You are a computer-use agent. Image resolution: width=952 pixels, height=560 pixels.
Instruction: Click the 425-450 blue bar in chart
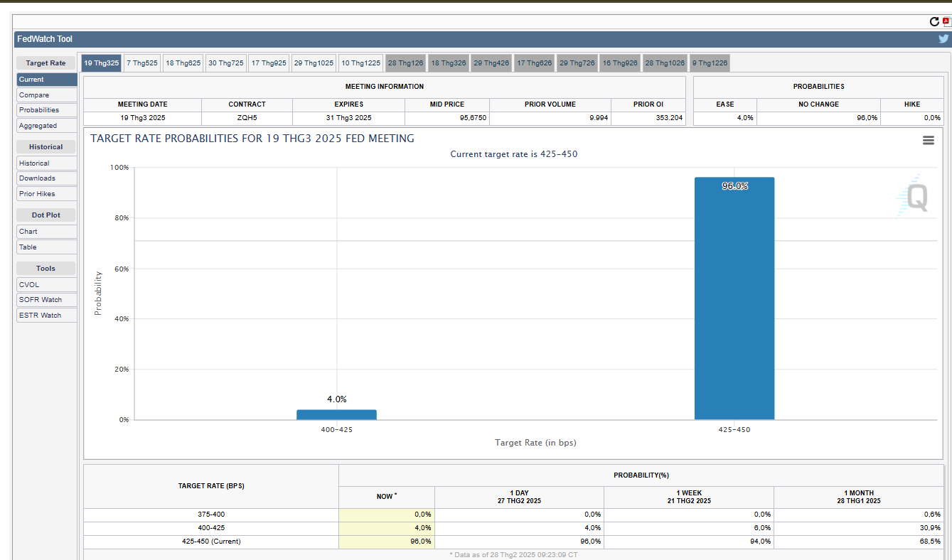[x=734, y=298]
